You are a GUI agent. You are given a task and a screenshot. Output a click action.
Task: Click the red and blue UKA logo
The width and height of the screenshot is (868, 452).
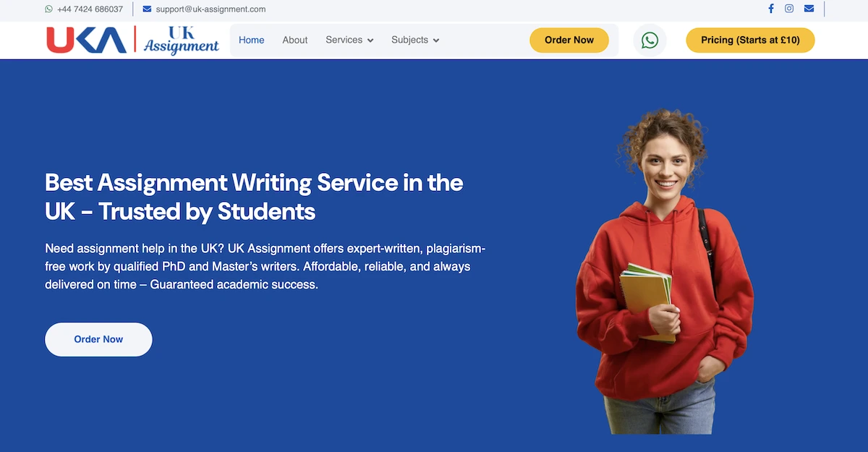pyautogui.click(x=87, y=40)
